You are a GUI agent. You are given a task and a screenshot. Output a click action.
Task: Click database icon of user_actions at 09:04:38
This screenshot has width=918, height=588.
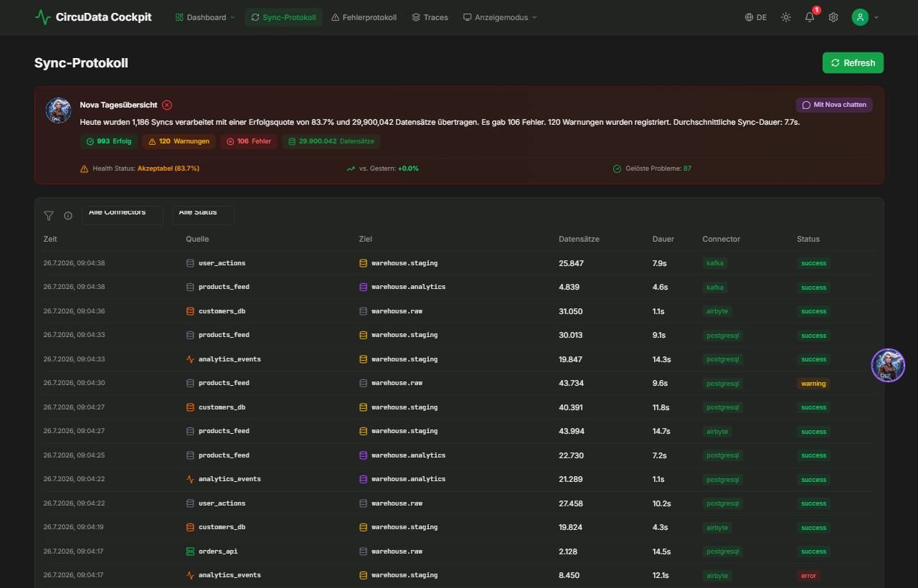tap(190, 263)
